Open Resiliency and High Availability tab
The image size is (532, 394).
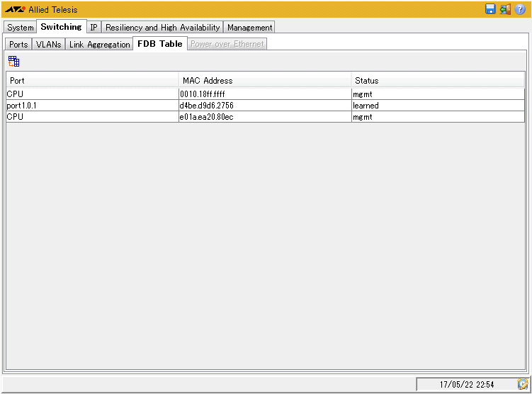tap(162, 28)
